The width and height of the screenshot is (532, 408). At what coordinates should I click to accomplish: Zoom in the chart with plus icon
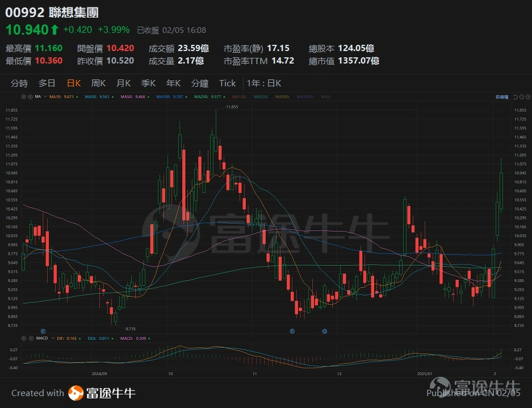[528, 97]
